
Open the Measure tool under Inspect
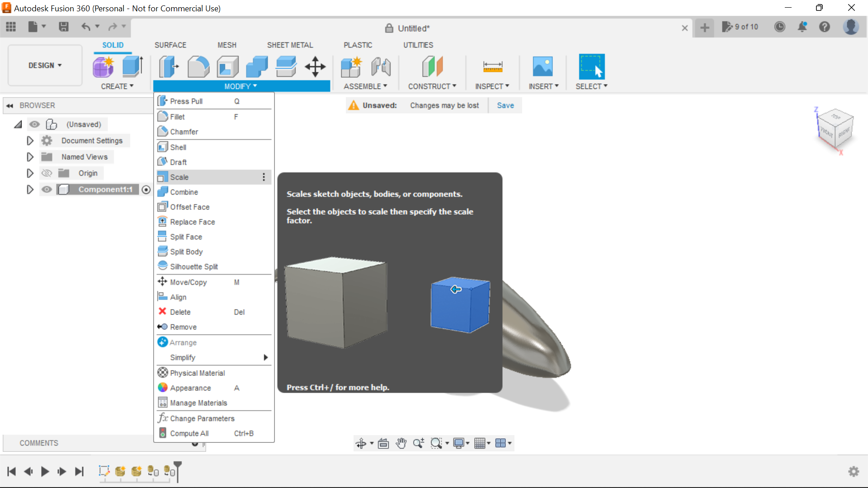click(492, 66)
